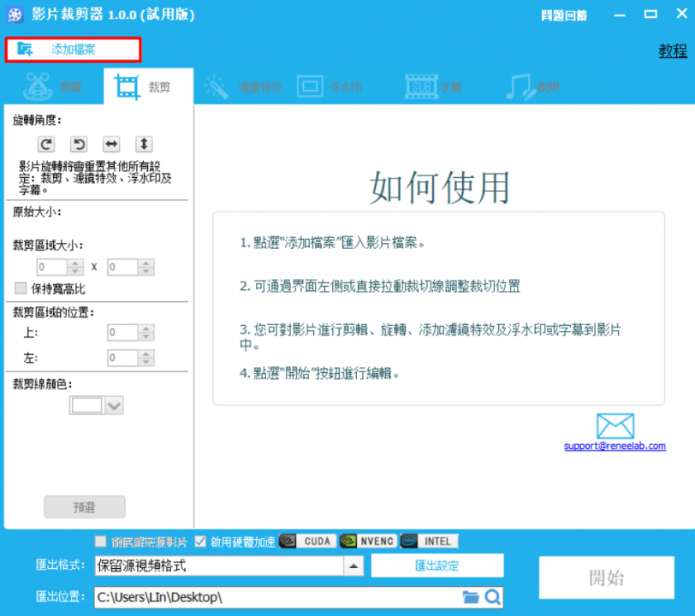Open 匯出設定 export settings
The width and height of the screenshot is (695, 616).
[437, 566]
